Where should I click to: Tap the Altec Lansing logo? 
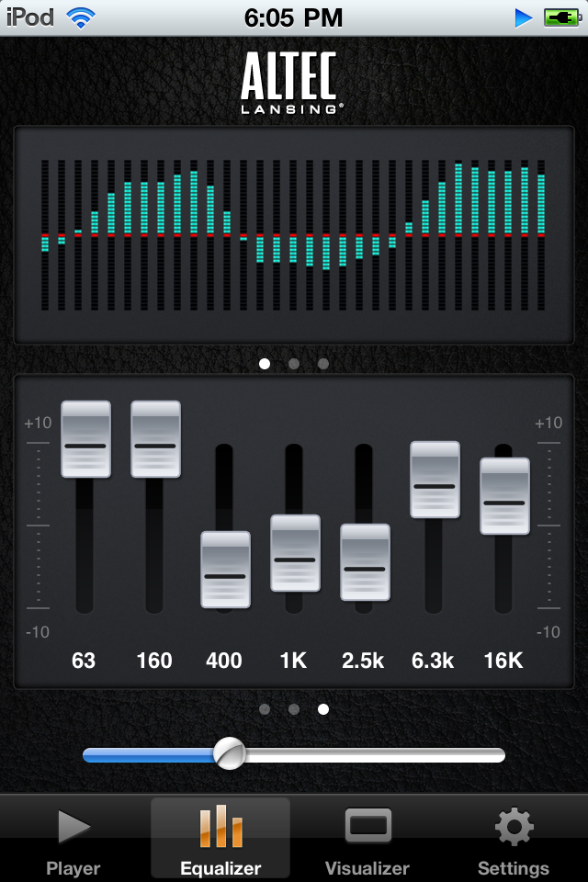291,84
